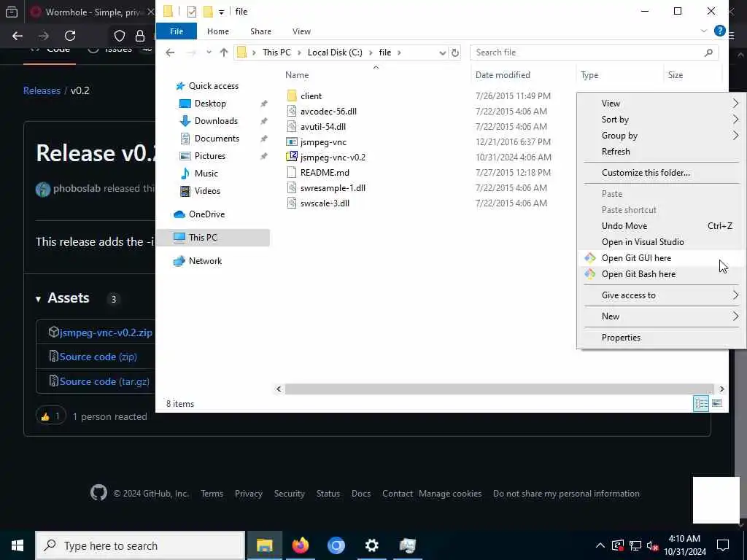
Task: Click Releases breadcrumb link on GitHub
Action: coord(42,90)
